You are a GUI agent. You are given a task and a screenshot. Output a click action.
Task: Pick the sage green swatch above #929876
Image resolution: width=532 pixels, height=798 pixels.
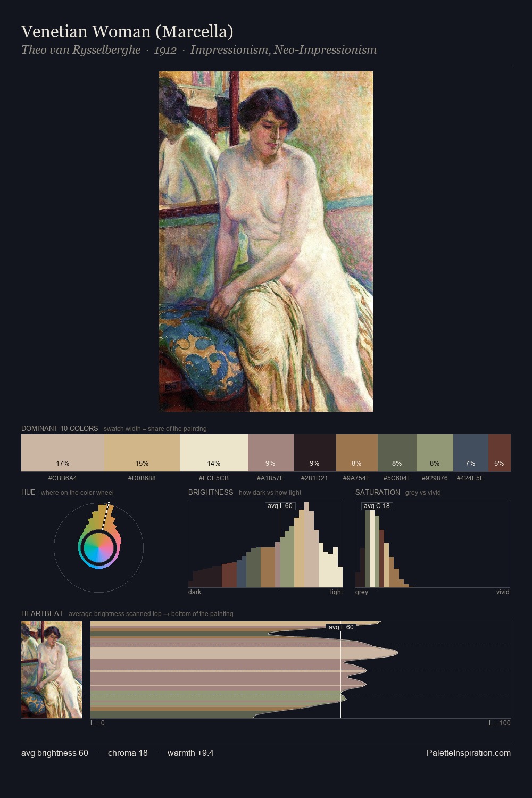tap(435, 453)
